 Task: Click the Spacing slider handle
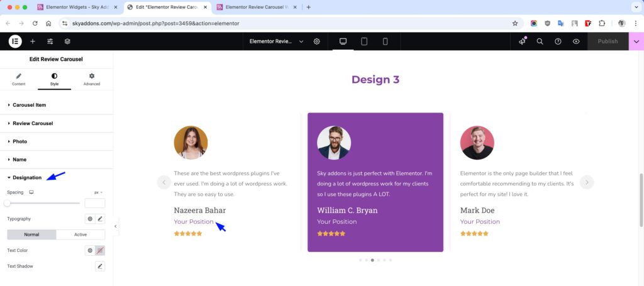(x=7, y=203)
